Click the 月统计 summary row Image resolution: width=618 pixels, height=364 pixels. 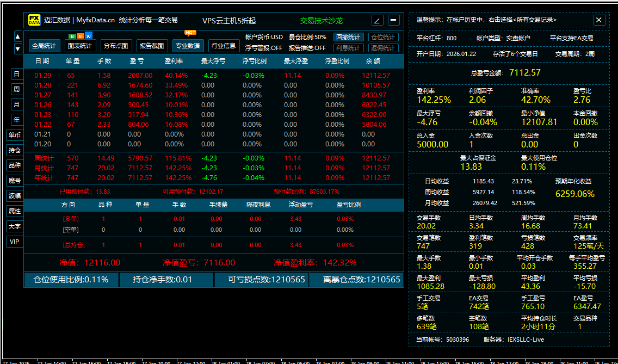(213, 168)
